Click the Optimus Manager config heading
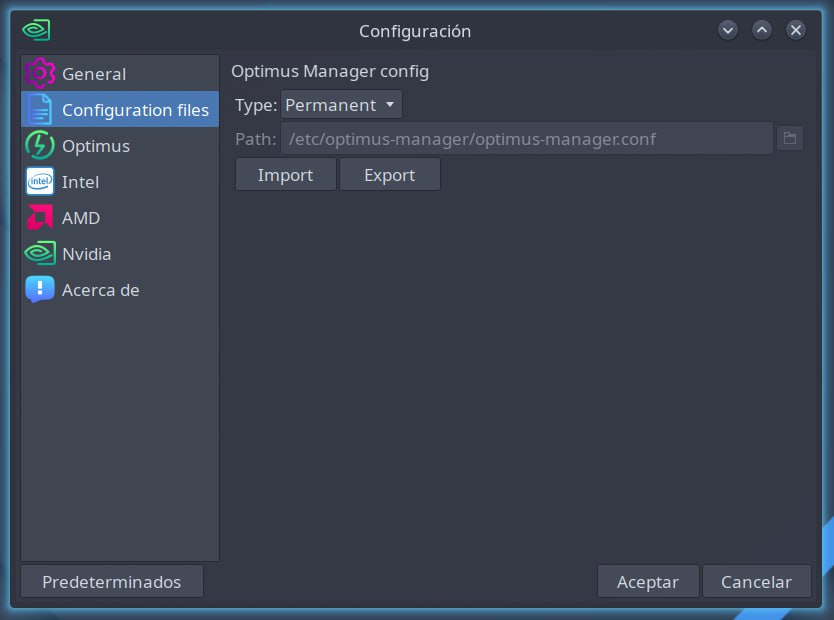834x620 pixels. (x=330, y=71)
